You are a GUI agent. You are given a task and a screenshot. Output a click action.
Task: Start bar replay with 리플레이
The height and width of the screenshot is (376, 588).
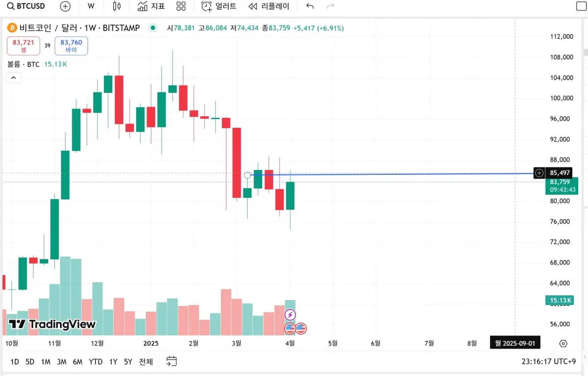tap(269, 6)
